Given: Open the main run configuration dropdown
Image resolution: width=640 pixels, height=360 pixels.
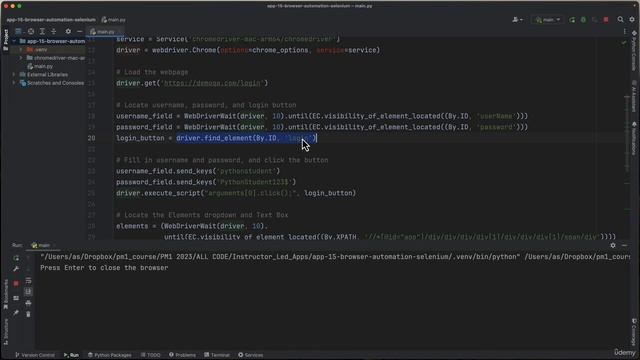Looking at the screenshot, I should pos(548,20).
